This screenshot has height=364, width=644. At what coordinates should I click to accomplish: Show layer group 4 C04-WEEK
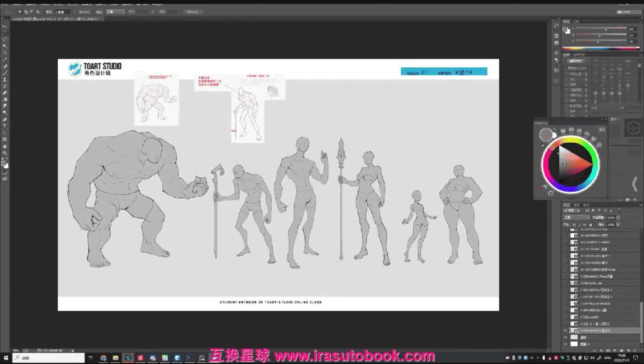pos(565,310)
